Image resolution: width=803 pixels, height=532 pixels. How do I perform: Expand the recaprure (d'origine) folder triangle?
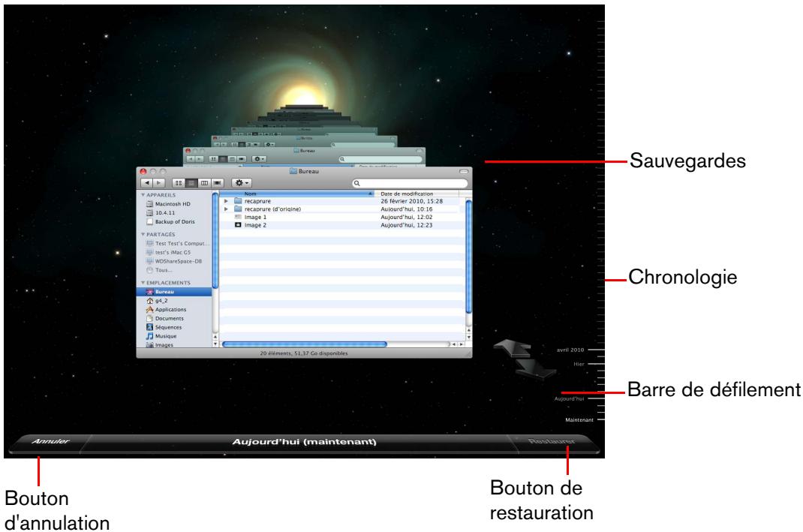coord(226,209)
